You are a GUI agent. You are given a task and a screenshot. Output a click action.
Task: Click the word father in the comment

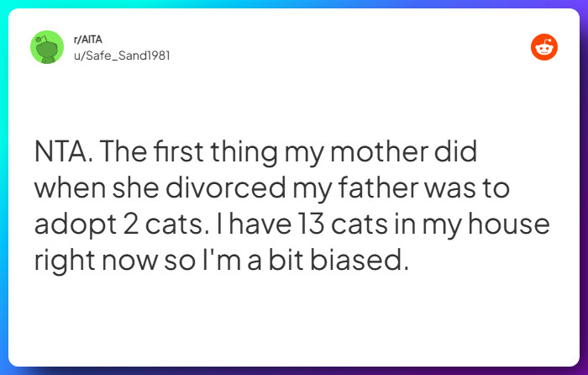click(x=378, y=187)
